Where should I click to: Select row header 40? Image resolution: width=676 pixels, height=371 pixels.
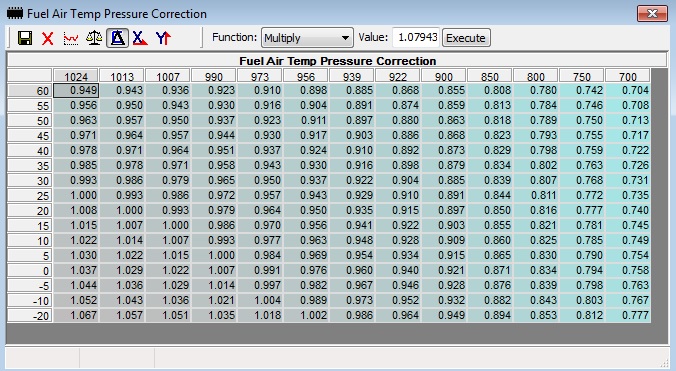click(30, 151)
